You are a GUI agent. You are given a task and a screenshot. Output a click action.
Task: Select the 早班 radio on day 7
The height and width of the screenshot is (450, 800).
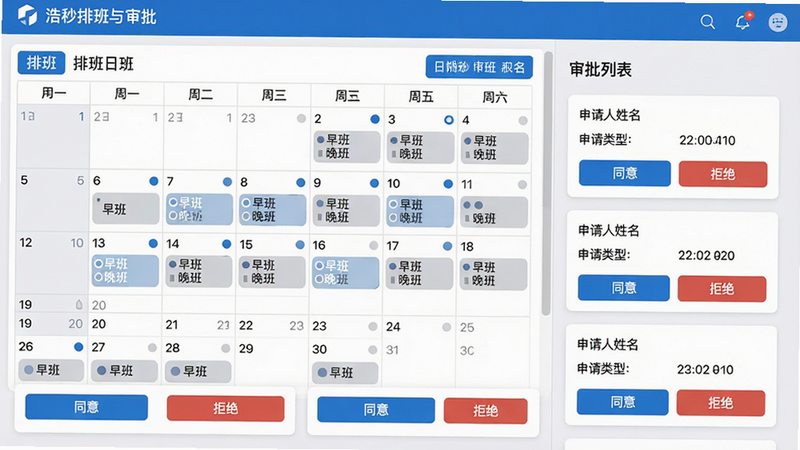point(172,202)
